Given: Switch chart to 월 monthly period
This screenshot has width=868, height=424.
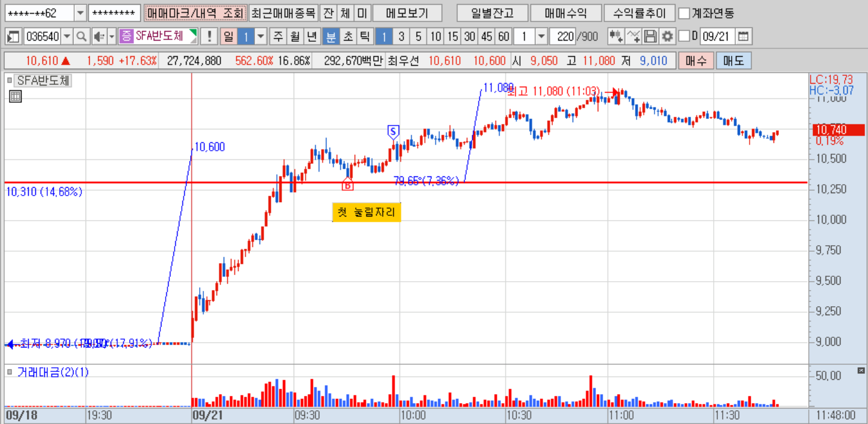Looking at the screenshot, I should click(x=295, y=36).
